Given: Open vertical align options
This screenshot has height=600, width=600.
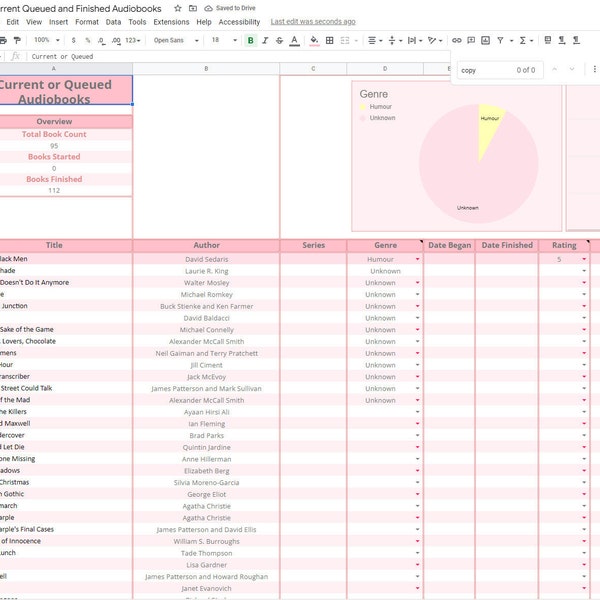Looking at the screenshot, I should coord(395,40).
